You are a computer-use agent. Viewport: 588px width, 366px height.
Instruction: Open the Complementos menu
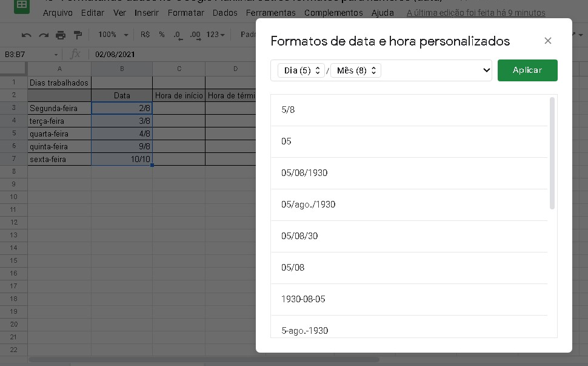pyautogui.click(x=333, y=12)
